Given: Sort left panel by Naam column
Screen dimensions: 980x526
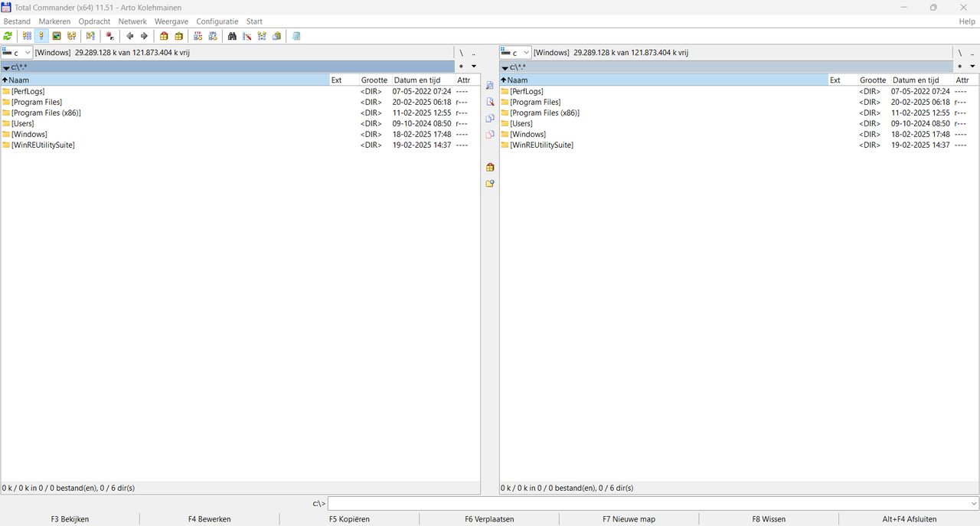Looking at the screenshot, I should click(165, 80).
